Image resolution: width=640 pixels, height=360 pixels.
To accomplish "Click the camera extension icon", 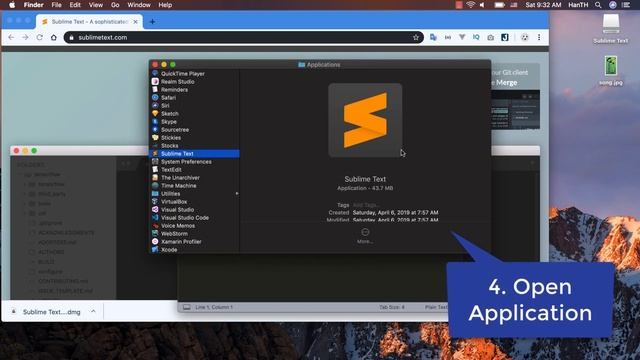I will (x=490, y=37).
